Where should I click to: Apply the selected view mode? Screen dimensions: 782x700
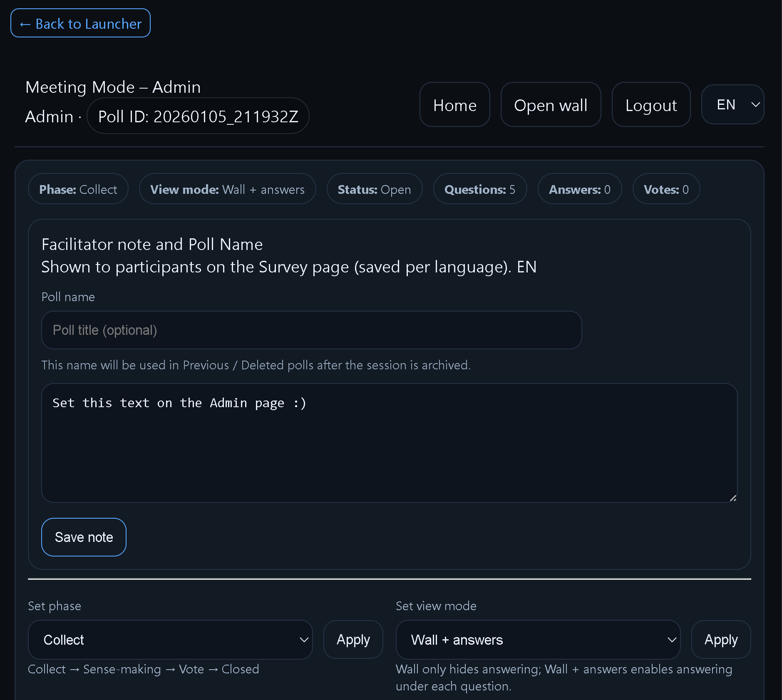[720, 640]
